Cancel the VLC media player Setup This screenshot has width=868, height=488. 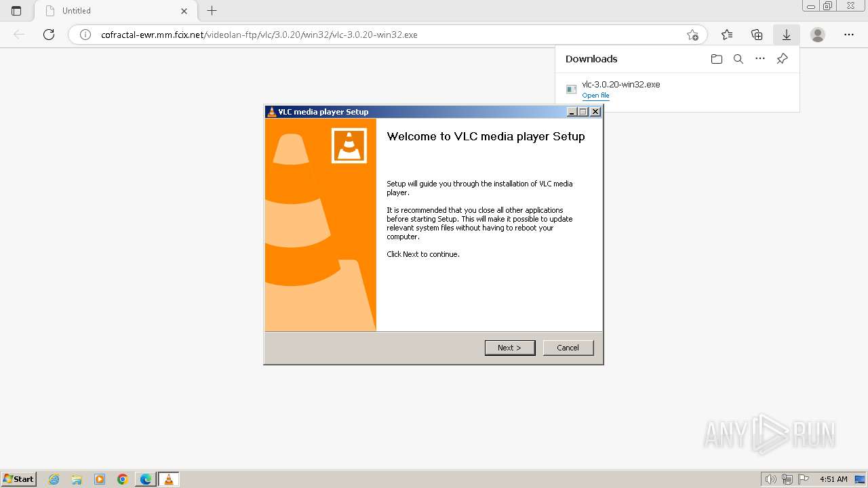(568, 348)
